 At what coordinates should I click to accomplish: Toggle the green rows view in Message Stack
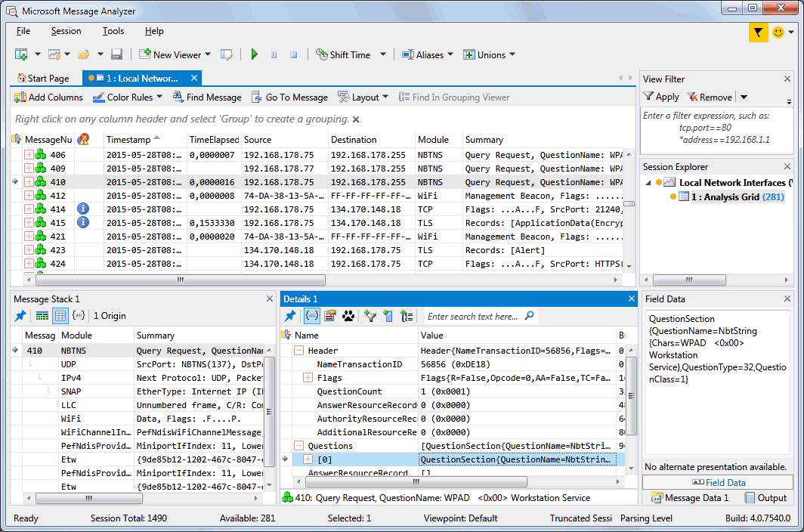click(42, 316)
